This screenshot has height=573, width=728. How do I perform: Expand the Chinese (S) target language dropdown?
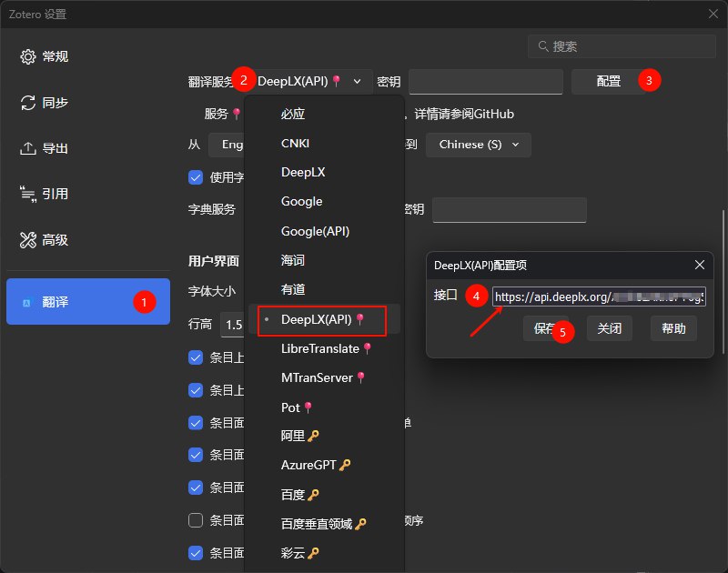479,145
